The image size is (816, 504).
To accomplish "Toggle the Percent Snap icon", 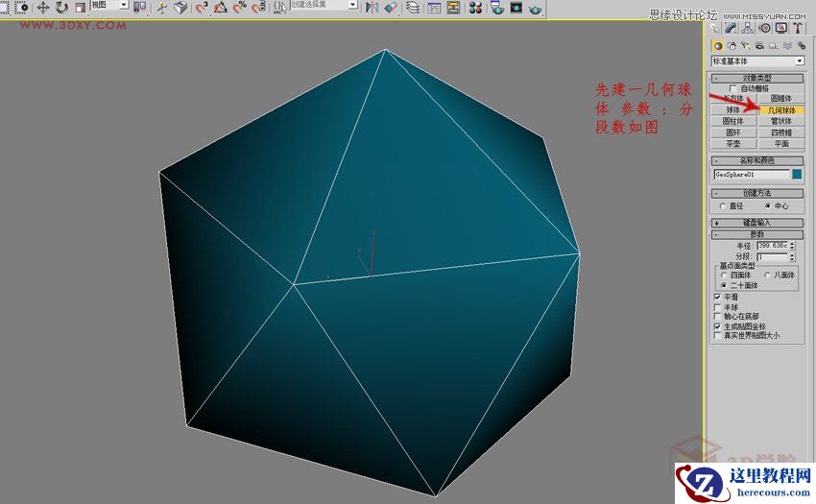I will pos(239,8).
